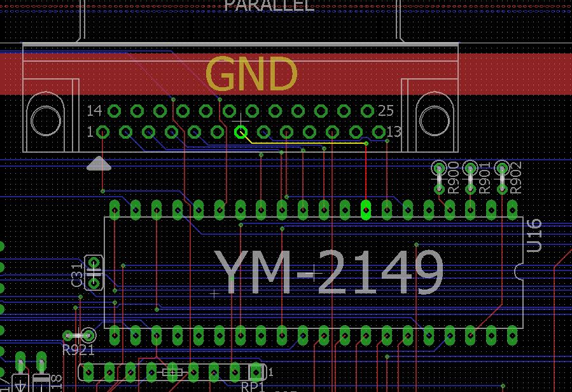Click pin number 14 label on connector

click(x=94, y=111)
